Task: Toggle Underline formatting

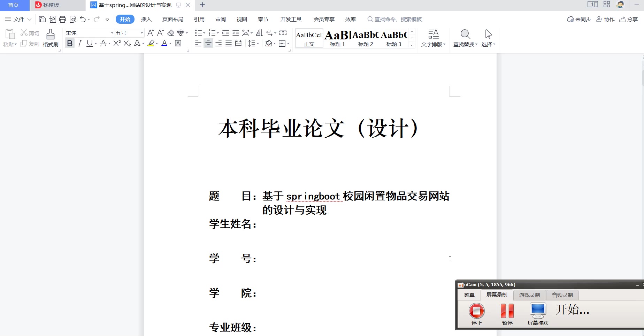Action: [90, 43]
